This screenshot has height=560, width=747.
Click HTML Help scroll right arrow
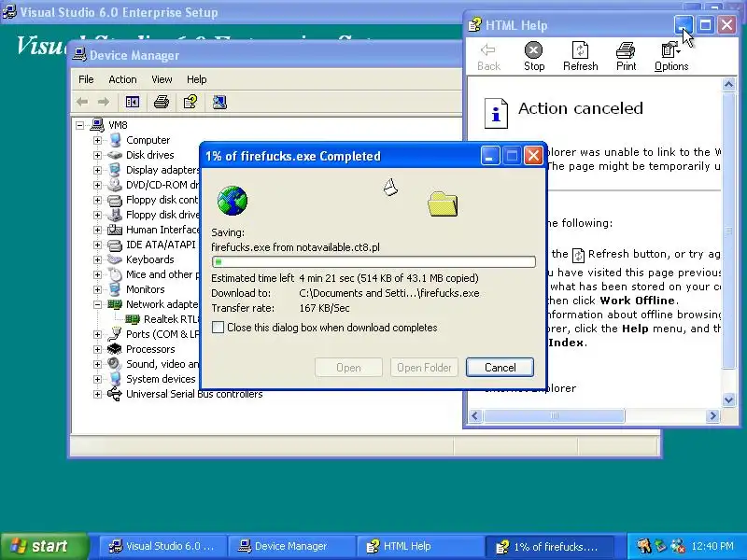(712, 415)
